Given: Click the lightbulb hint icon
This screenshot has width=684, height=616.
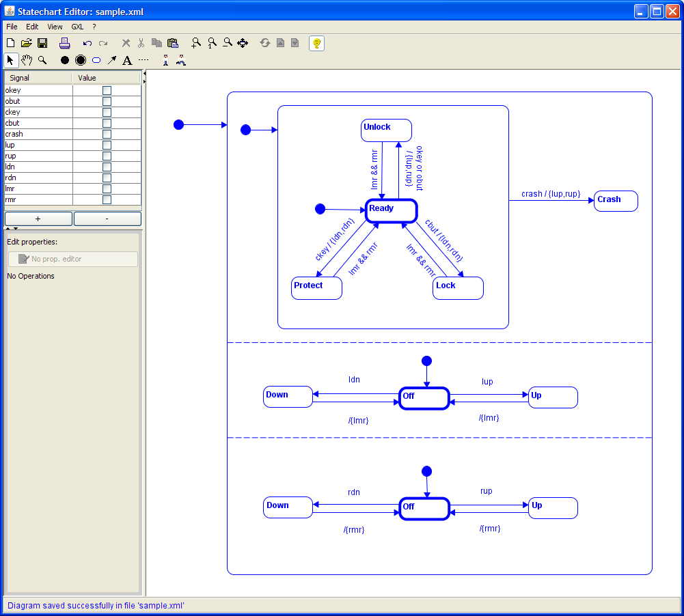Looking at the screenshot, I should 316,43.
